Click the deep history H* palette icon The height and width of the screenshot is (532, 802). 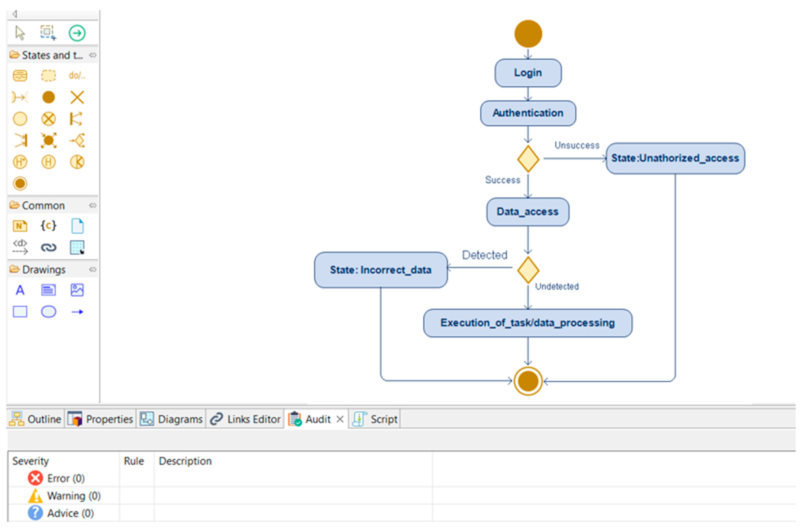point(20,162)
